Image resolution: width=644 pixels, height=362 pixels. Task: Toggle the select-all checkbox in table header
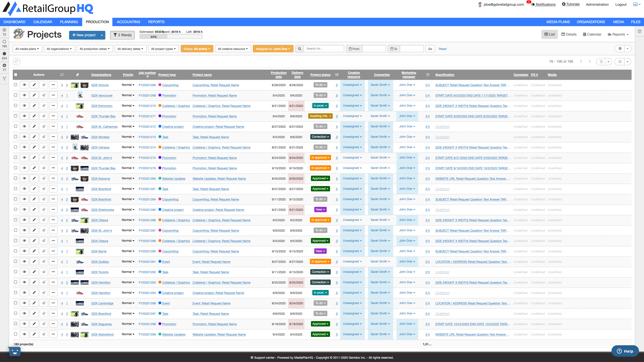(x=16, y=74)
